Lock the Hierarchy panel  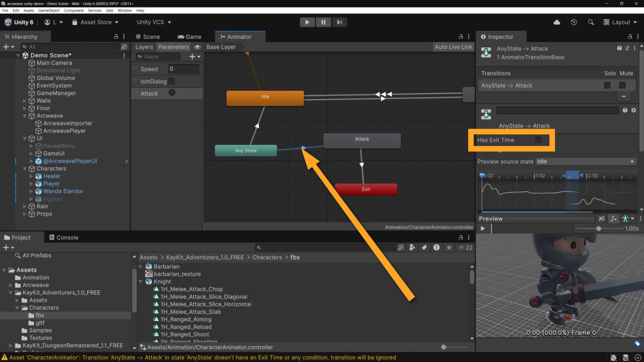click(116, 37)
